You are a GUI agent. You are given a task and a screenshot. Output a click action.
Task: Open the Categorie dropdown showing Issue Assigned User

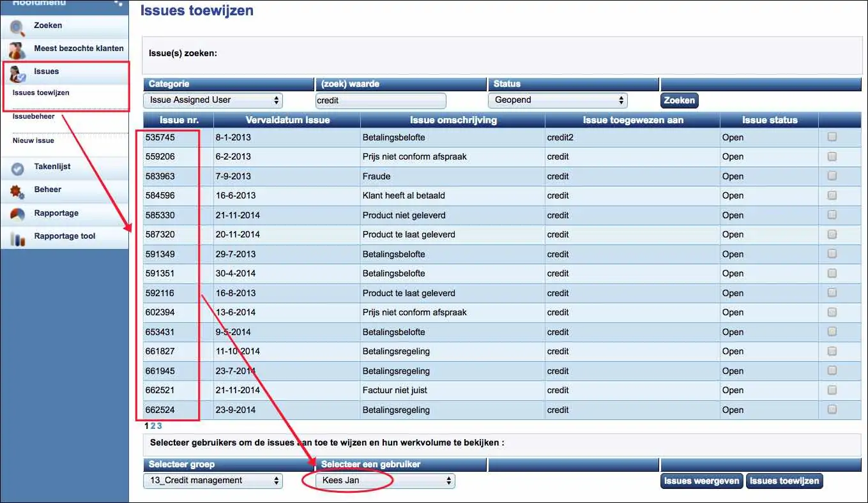[x=213, y=100]
